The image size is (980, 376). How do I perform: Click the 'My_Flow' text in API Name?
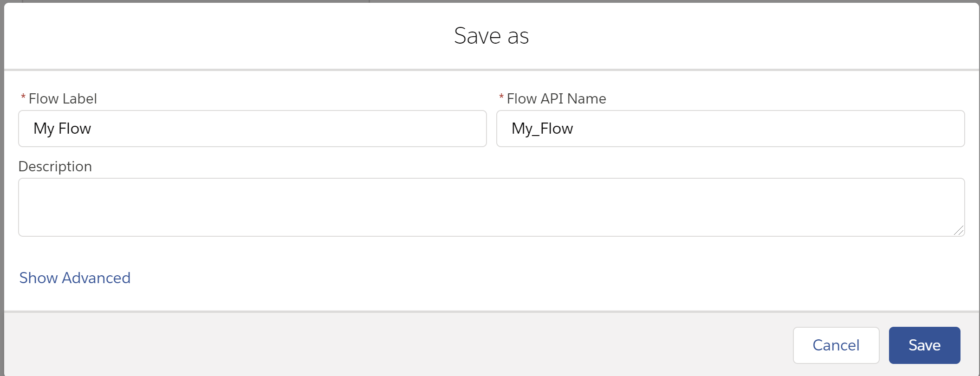point(542,129)
